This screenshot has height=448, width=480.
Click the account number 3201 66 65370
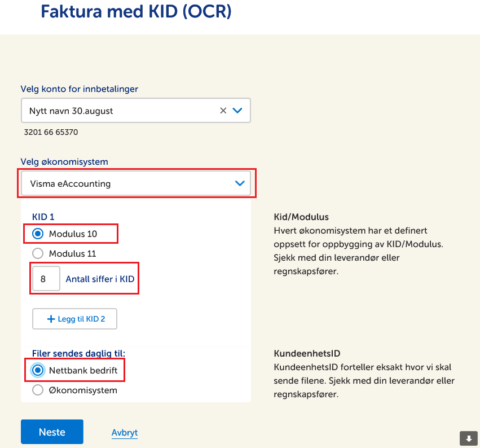(51, 133)
